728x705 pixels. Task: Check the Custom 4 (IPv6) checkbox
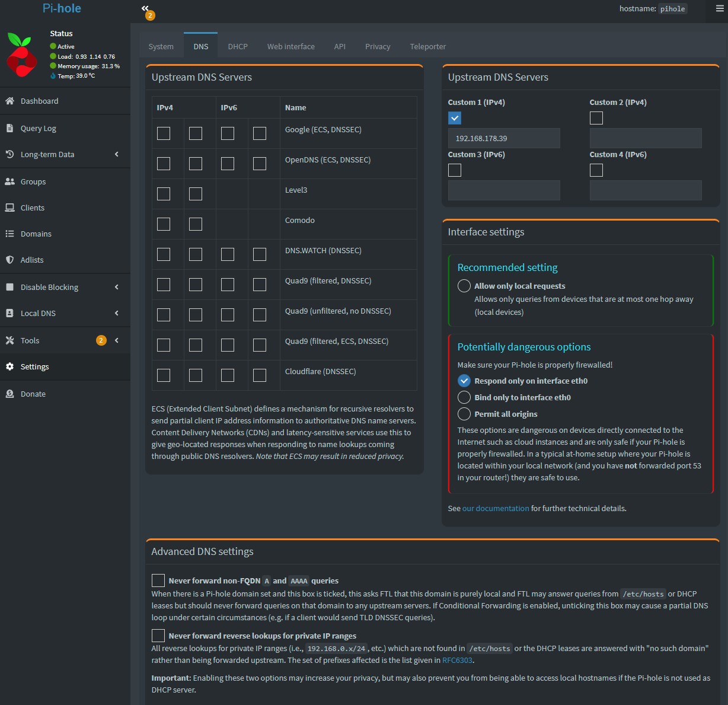click(596, 170)
